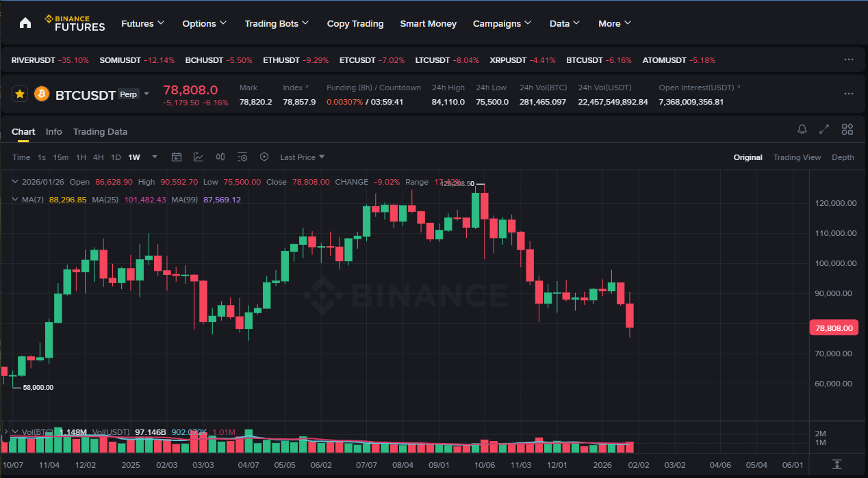Viewport: 868px width, 478px height.
Task: Open the Trading Bots dropdown menu
Action: (x=277, y=23)
